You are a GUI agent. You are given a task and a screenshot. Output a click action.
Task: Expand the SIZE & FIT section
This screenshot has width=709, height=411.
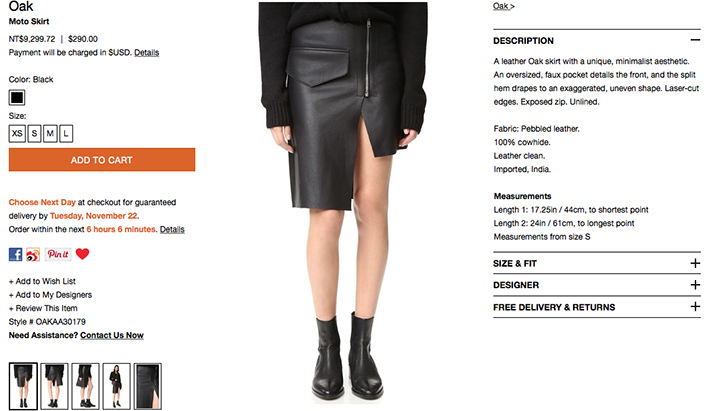596,263
